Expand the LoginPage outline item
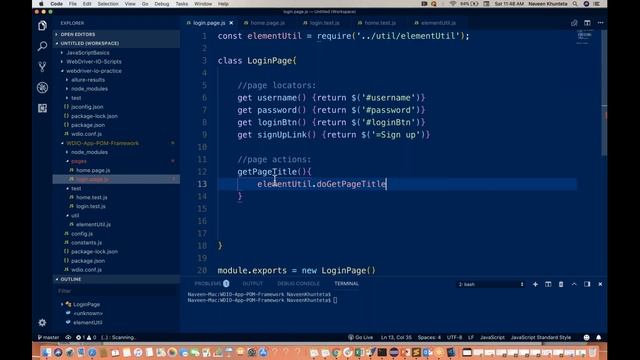The width and height of the screenshot is (640, 360). pyautogui.click(x=86, y=304)
